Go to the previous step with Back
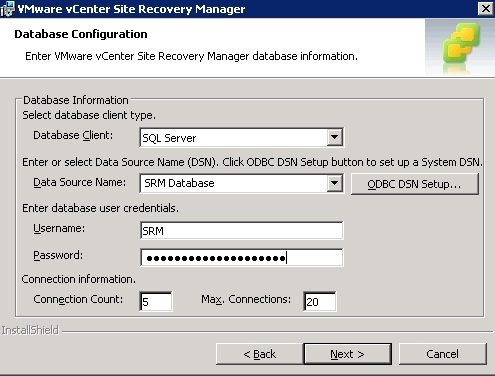 point(259,354)
